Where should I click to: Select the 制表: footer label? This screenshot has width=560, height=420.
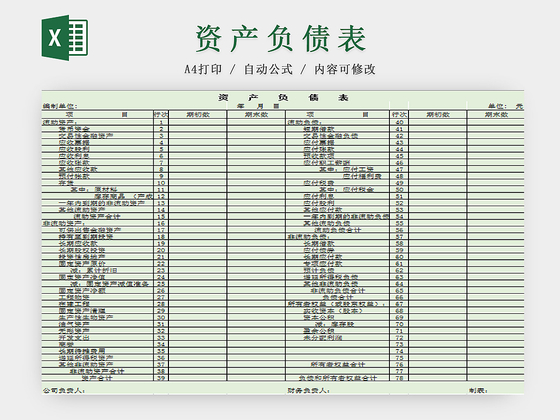tap(479, 390)
